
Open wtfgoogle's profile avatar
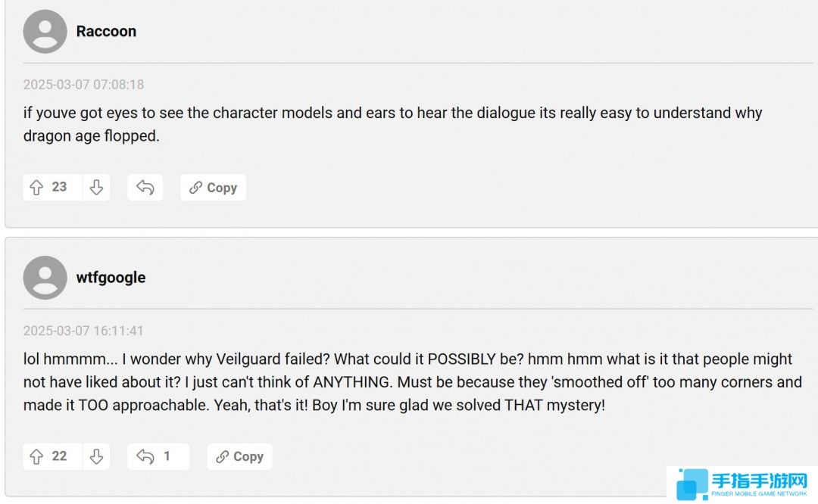click(x=45, y=277)
